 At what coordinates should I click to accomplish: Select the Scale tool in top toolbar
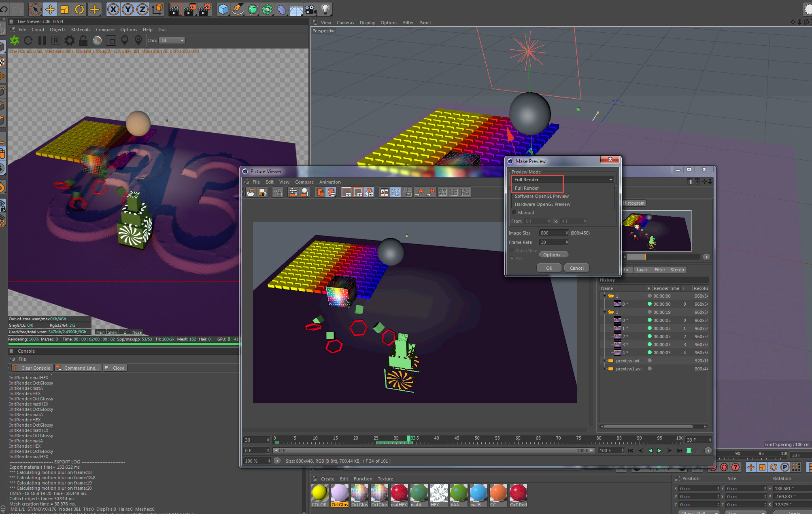65,9
